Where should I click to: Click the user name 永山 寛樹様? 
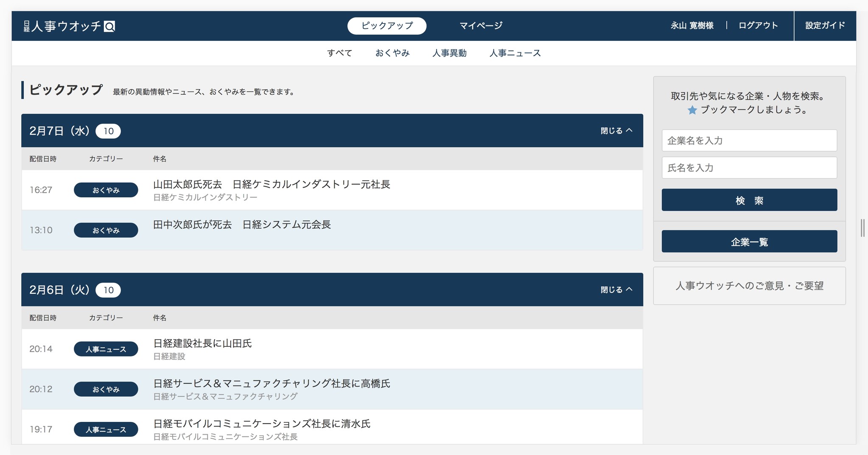point(692,25)
